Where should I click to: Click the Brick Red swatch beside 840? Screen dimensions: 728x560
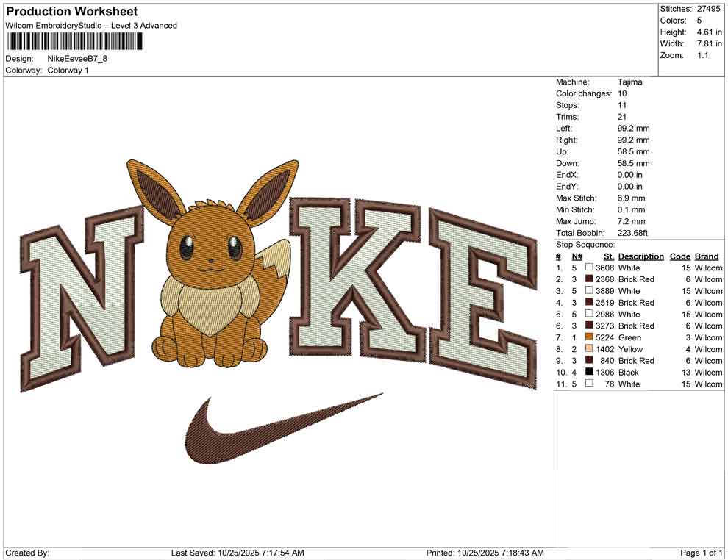[589, 360]
